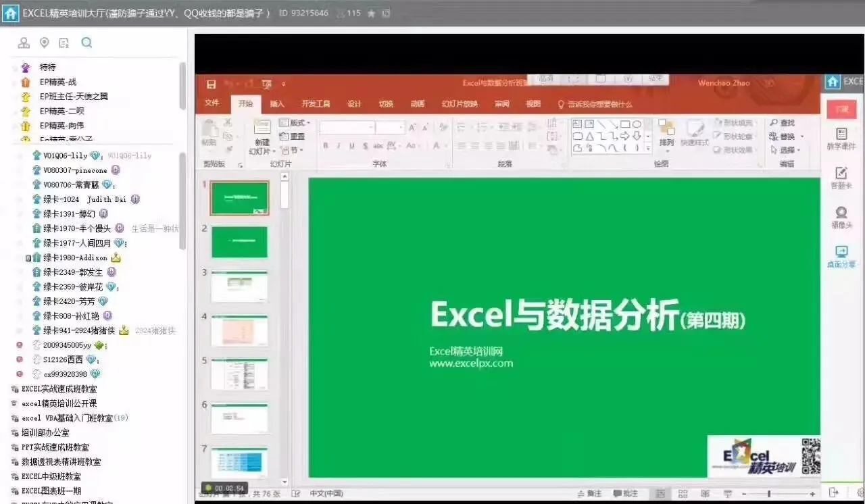Save the presentation with the Save icon
Image resolution: width=865 pixels, height=504 pixels.
point(212,84)
